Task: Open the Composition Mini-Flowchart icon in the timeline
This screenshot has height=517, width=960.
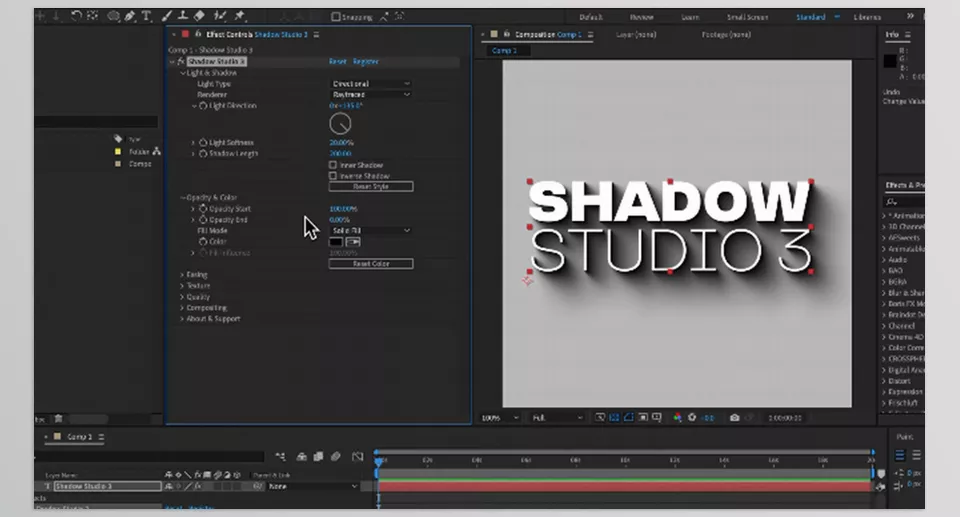Action: coord(280,456)
